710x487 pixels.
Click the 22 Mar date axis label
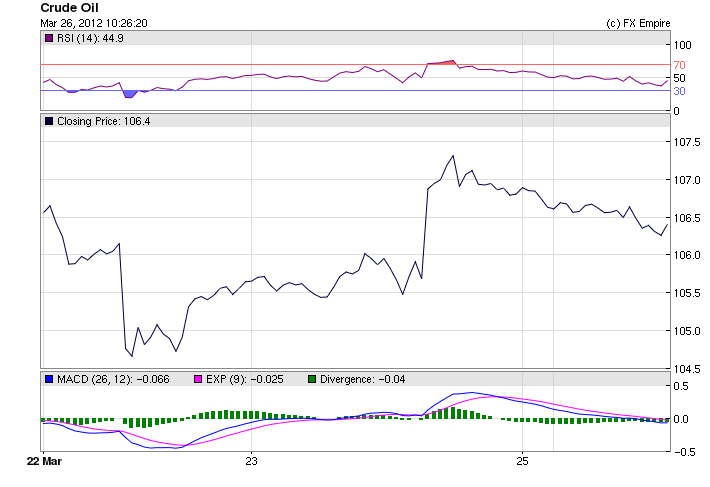44,461
